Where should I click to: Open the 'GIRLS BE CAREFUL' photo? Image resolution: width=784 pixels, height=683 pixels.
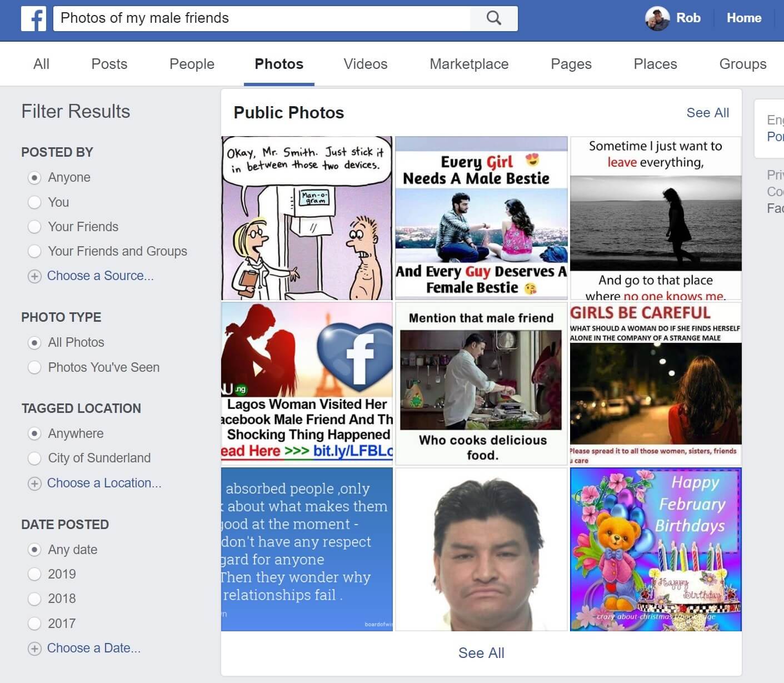pos(656,383)
